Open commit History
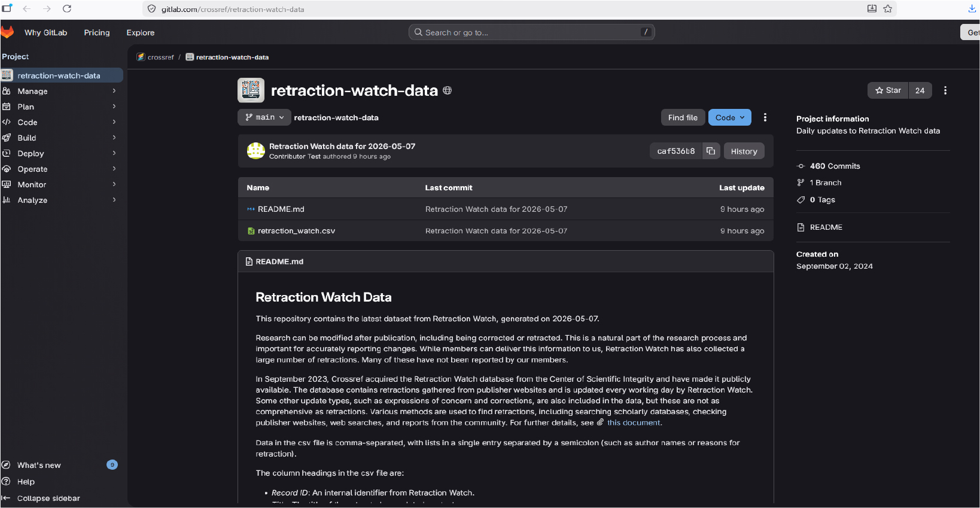Screen dimensions: 980x508 (744, 151)
